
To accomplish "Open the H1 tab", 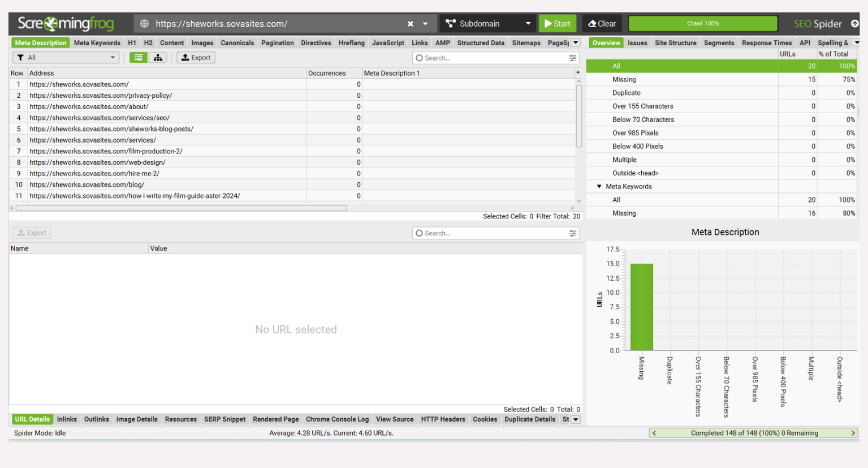I will pyautogui.click(x=132, y=43).
